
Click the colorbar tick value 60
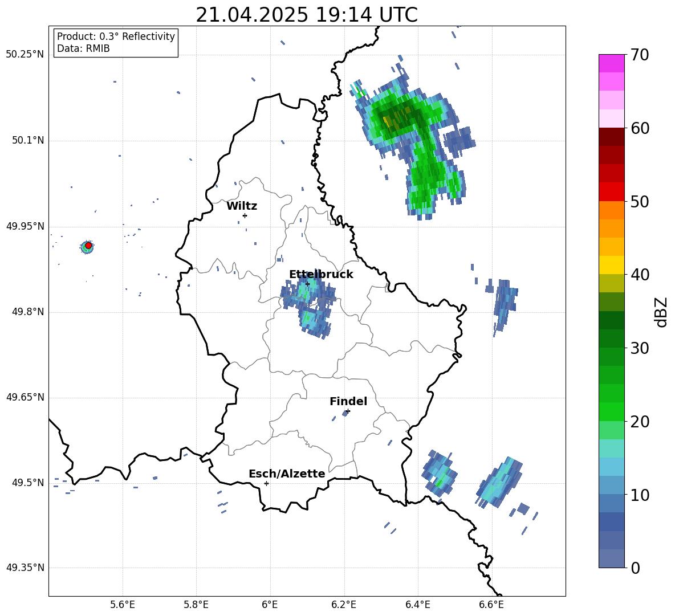click(x=639, y=128)
